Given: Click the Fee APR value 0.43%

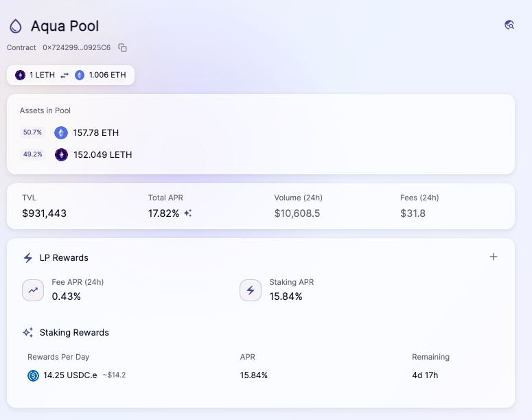Looking at the screenshot, I should pos(66,296).
